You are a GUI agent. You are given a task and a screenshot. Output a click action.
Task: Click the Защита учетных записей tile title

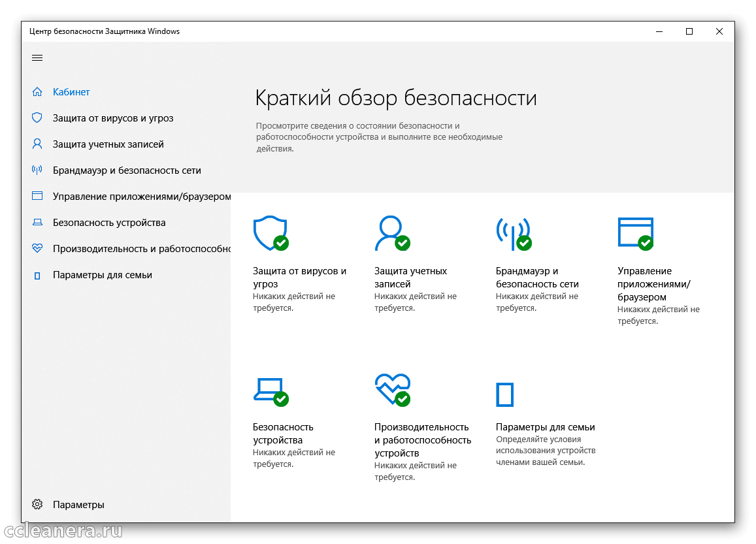(x=411, y=278)
